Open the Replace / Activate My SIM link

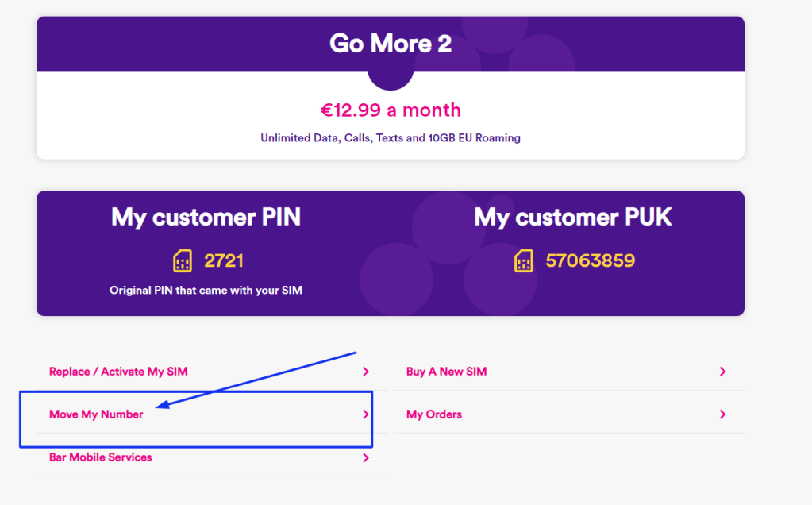118,372
